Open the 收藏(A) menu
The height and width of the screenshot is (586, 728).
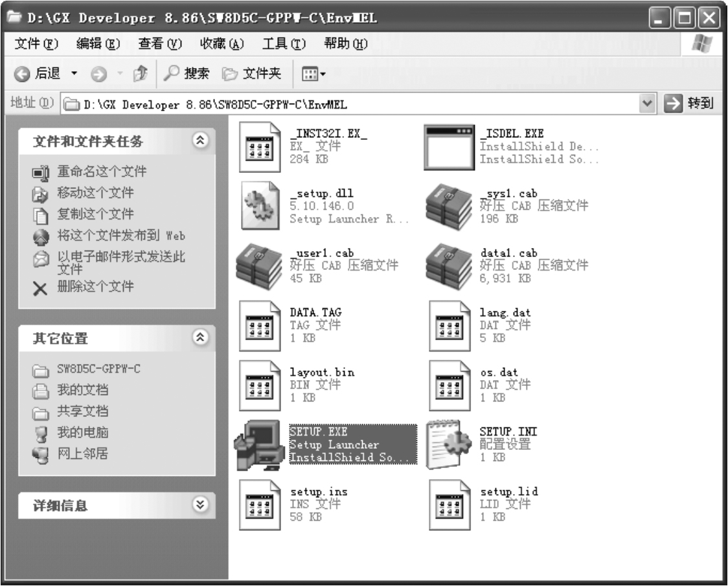click(222, 43)
